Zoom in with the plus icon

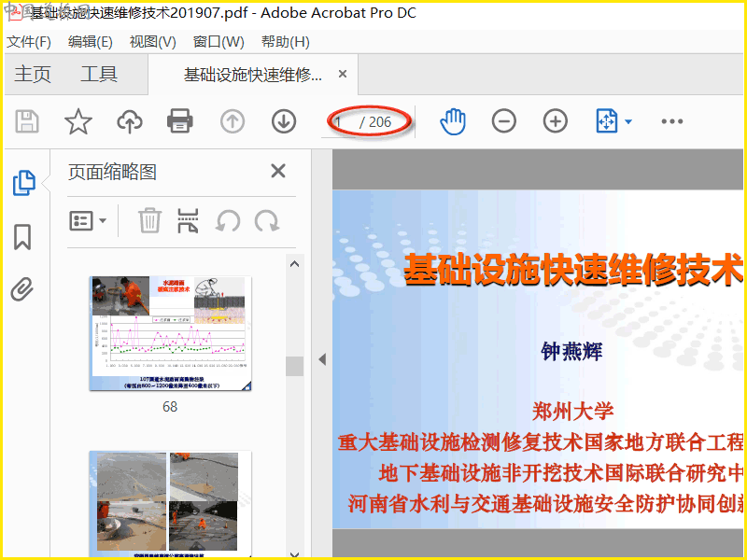click(x=556, y=121)
